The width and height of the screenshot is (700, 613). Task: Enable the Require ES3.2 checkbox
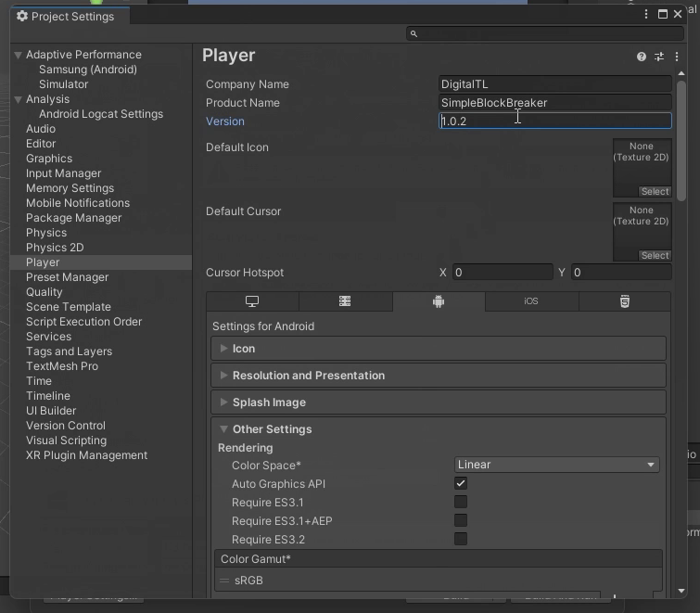461,539
